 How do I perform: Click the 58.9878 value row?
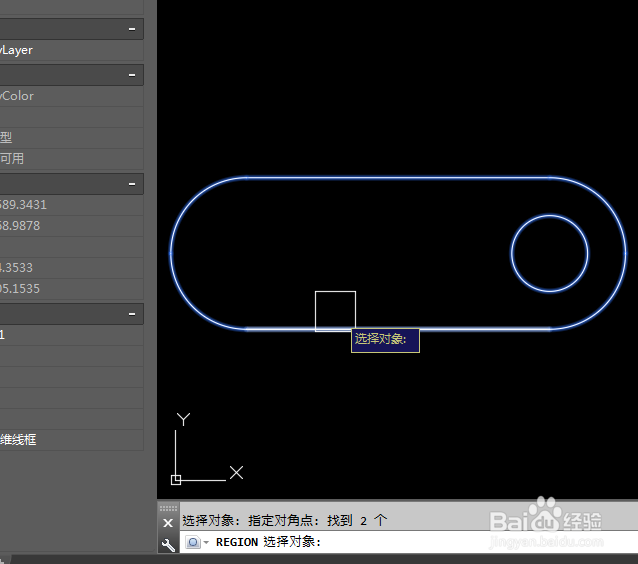pyautogui.click(x=72, y=226)
